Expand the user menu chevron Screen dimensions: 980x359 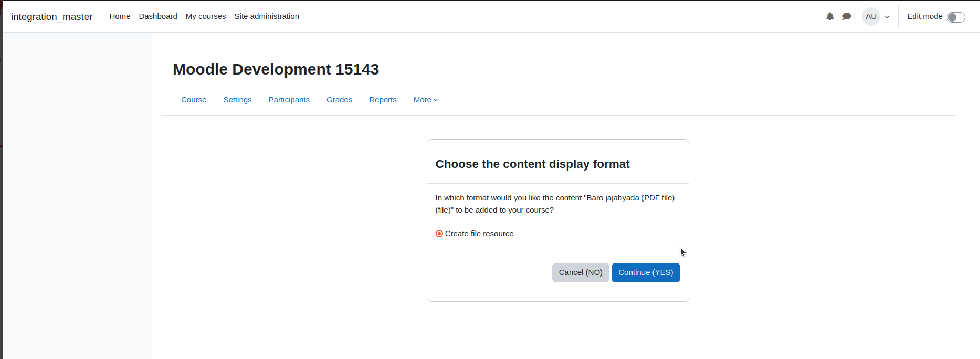(x=887, y=17)
